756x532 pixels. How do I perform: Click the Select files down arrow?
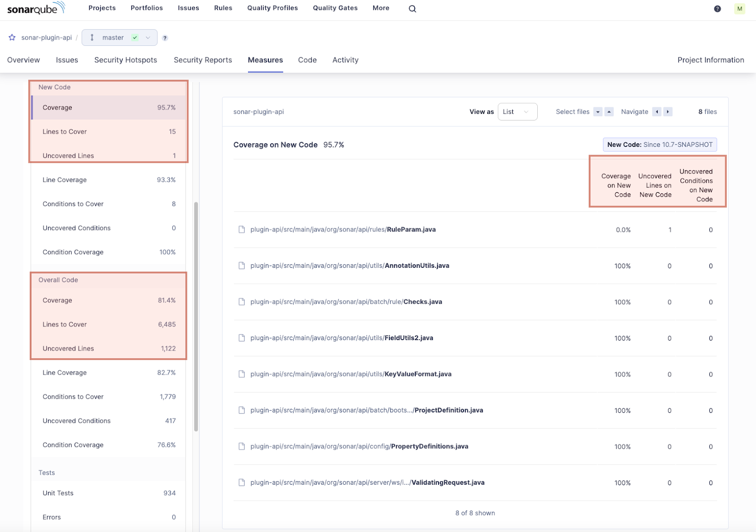pos(598,112)
